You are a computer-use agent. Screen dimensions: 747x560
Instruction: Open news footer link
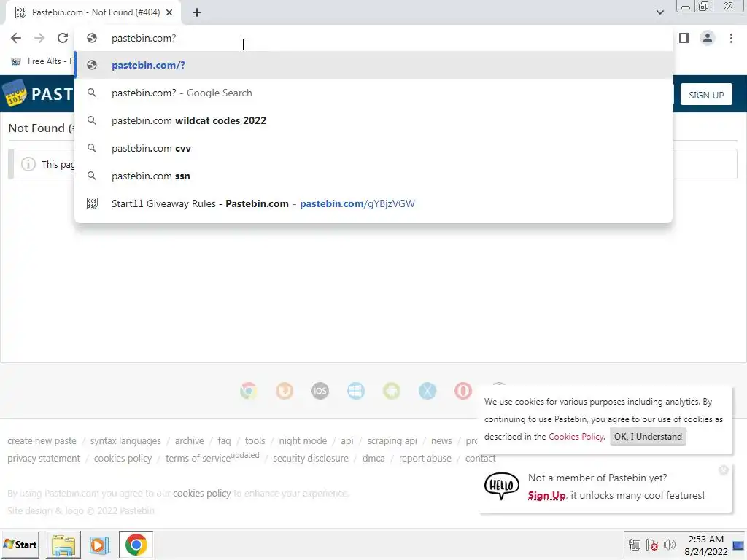[x=441, y=441]
